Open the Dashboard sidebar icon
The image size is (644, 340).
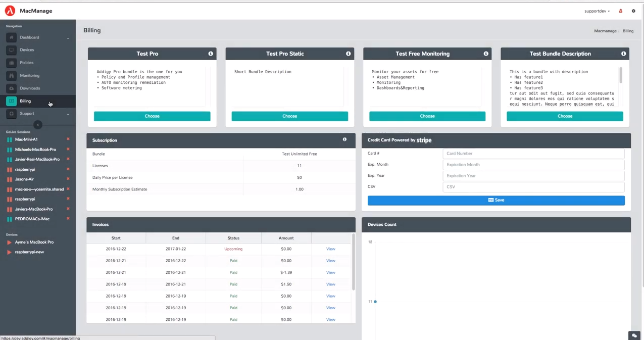[x=11, y=37]
